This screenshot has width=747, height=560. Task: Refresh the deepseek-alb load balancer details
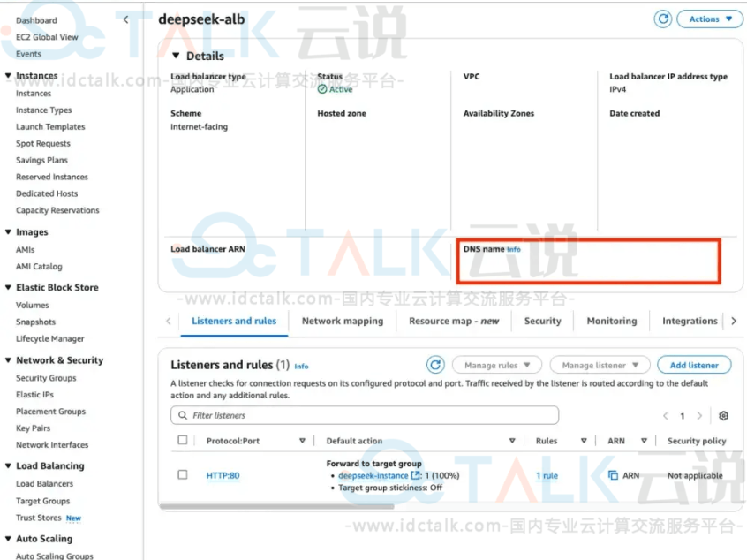click(x=663, y=19)
